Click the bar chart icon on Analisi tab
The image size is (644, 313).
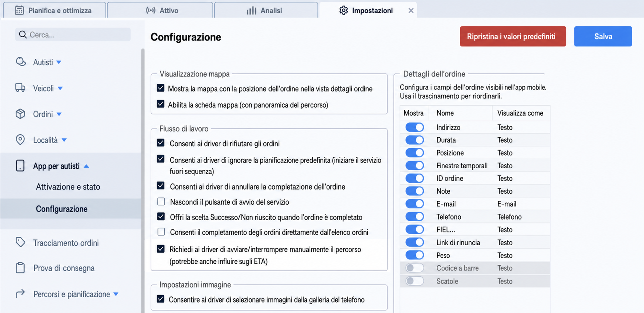tap(251, 10)
